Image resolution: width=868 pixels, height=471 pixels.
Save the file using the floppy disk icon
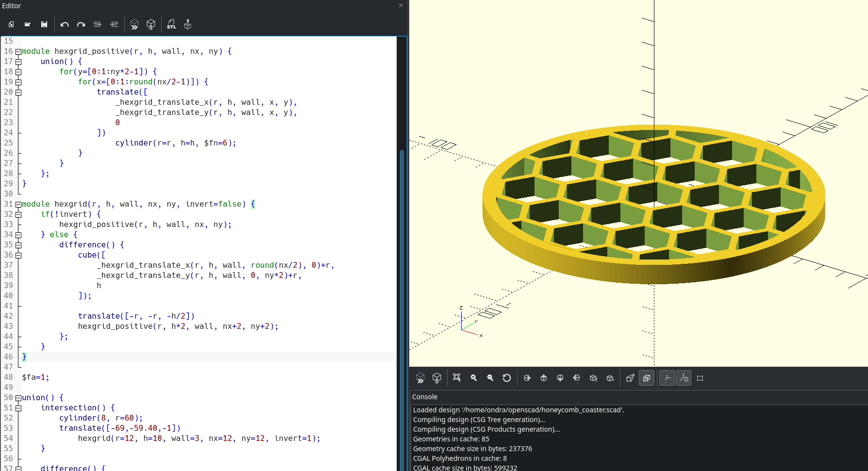44,24
